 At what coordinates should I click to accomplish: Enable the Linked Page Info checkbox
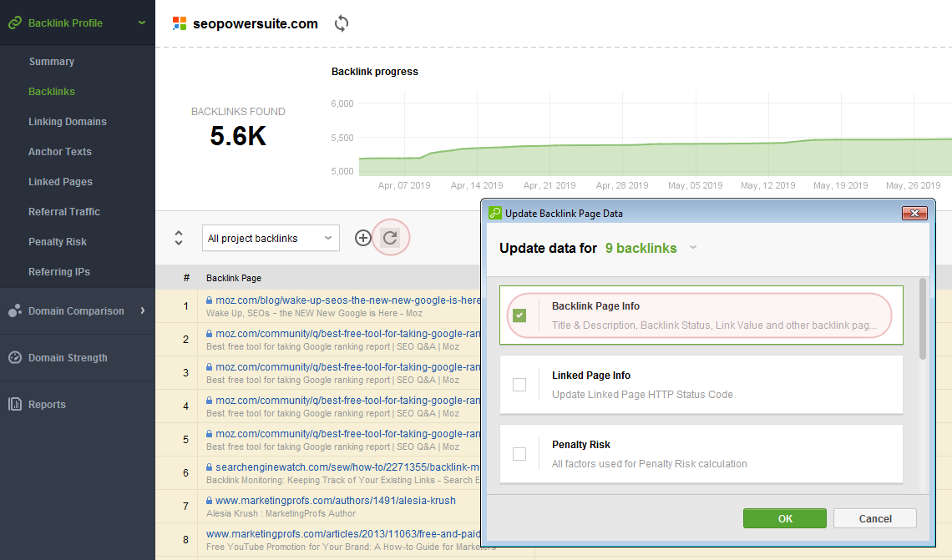tap(519, 385)
